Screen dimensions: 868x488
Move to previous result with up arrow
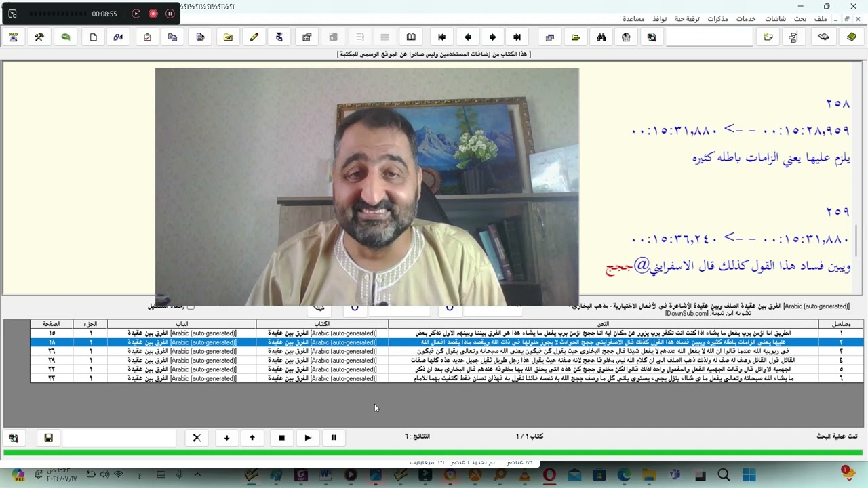pos(252,438)
